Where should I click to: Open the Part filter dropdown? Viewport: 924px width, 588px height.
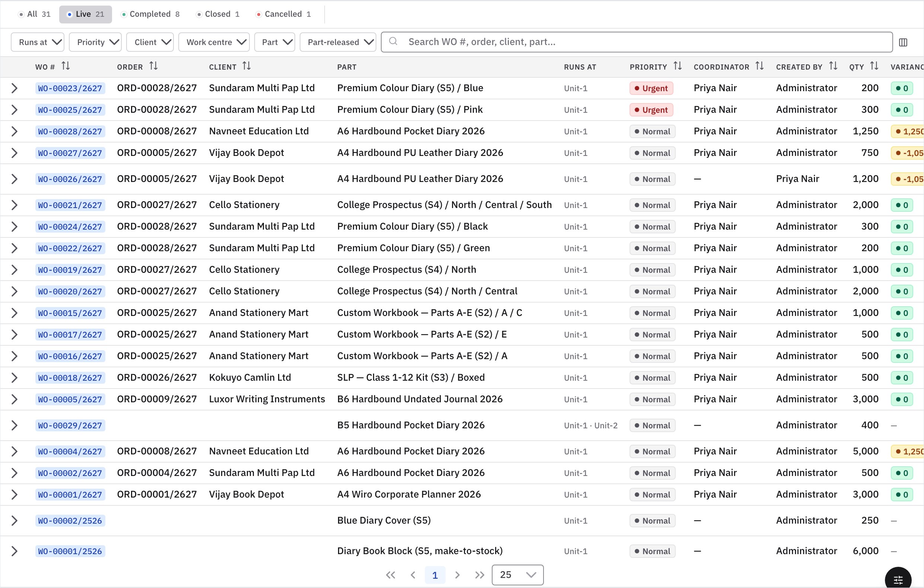point(274,42)
